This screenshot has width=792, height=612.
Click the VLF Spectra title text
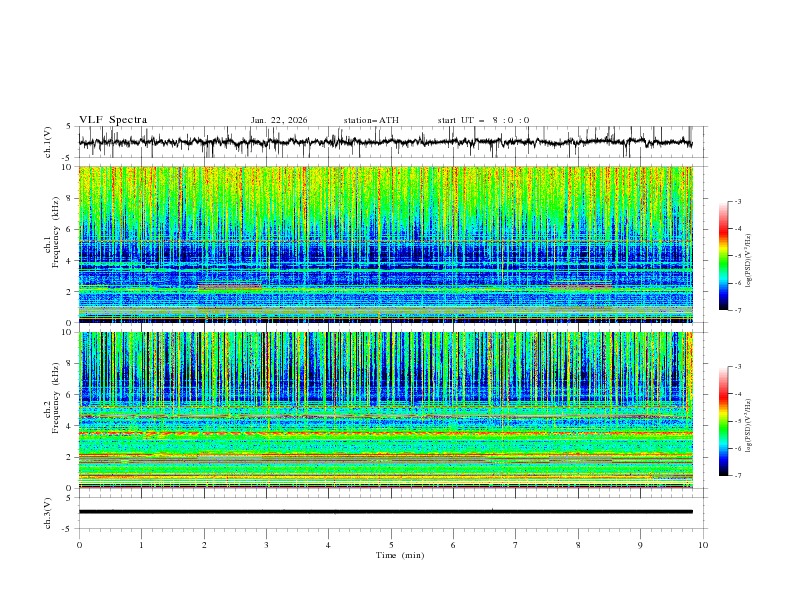click(x=113, y=120)
